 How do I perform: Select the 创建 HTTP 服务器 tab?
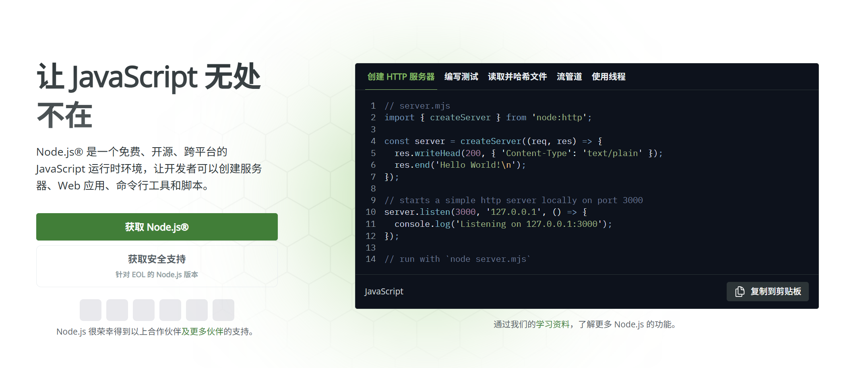[x=401, y=76]
